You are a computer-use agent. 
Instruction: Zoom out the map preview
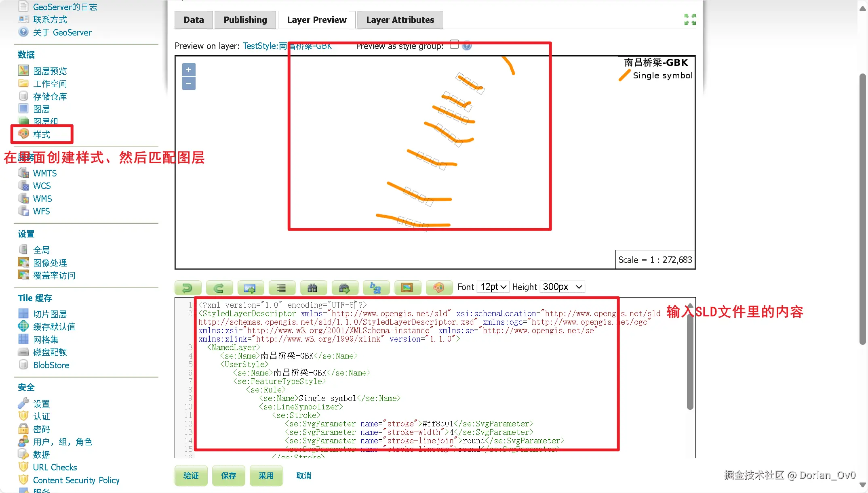pos(189,83)
